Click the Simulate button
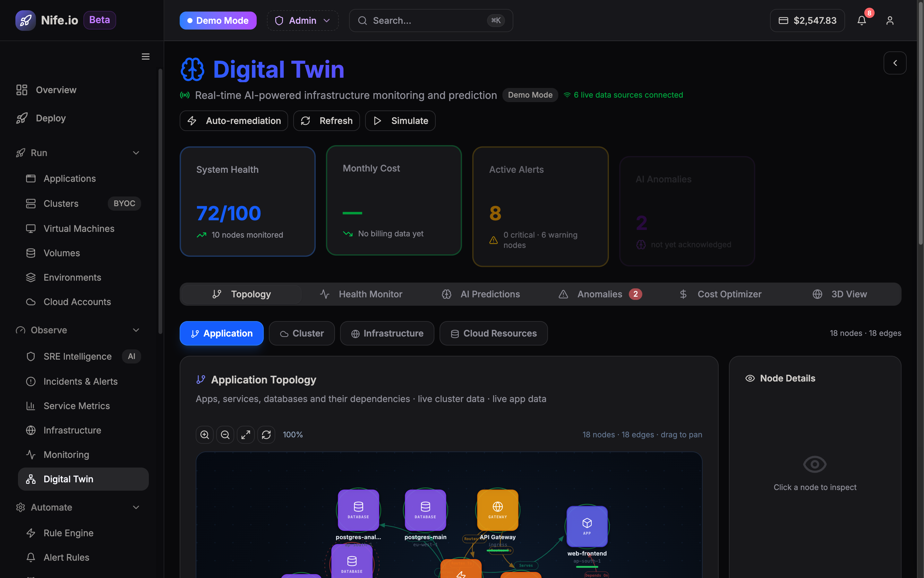This screenshot has height=578, width=924. coord(400,121)
